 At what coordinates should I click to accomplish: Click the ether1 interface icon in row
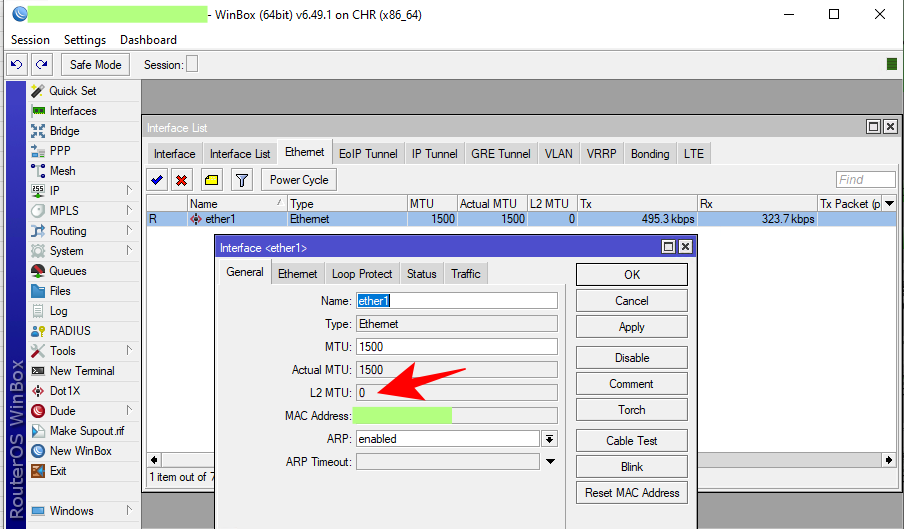coord(196,219)
